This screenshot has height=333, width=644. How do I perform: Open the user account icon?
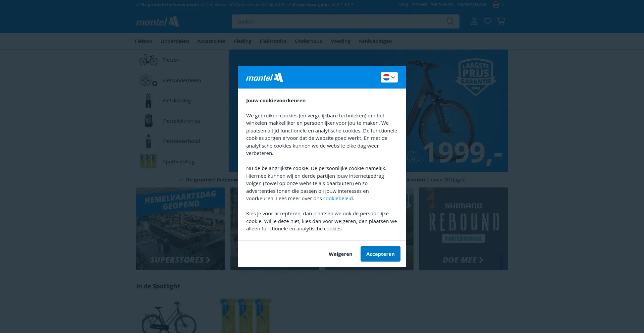click(474, 21)
